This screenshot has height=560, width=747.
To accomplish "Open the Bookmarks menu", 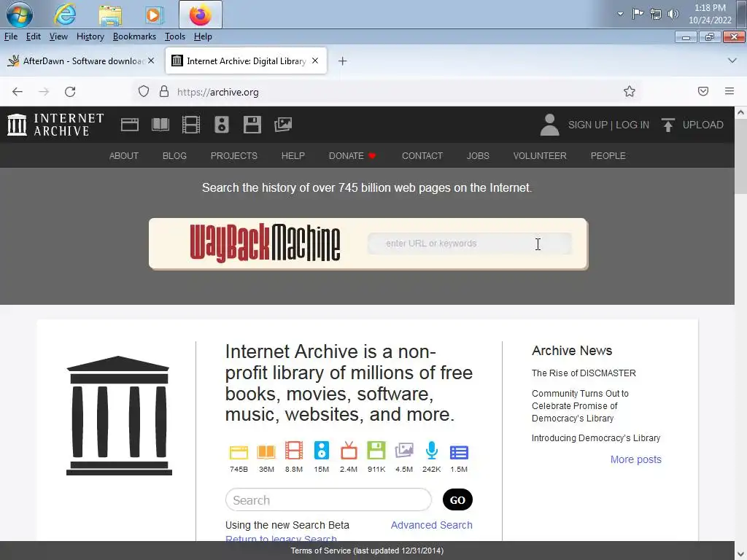I will 134,36.
